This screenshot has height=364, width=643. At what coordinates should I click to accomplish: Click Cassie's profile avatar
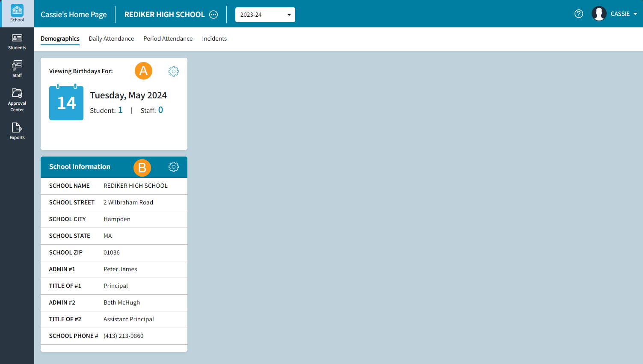point(599,13)
